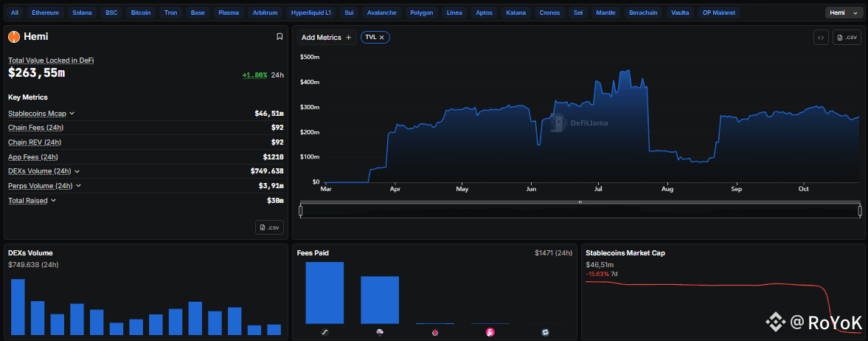
Task: Remove the TVL metric chip
Action: tap(382, 37)
